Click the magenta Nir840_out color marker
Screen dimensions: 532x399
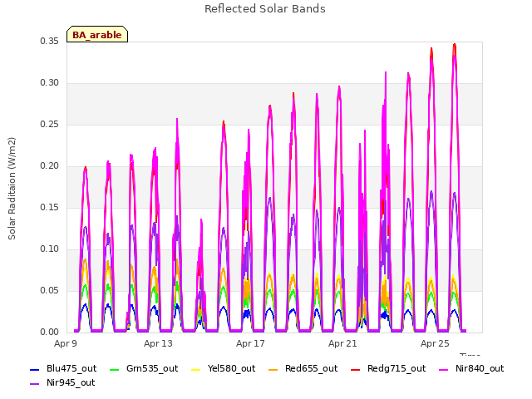[x=444, y=369]
